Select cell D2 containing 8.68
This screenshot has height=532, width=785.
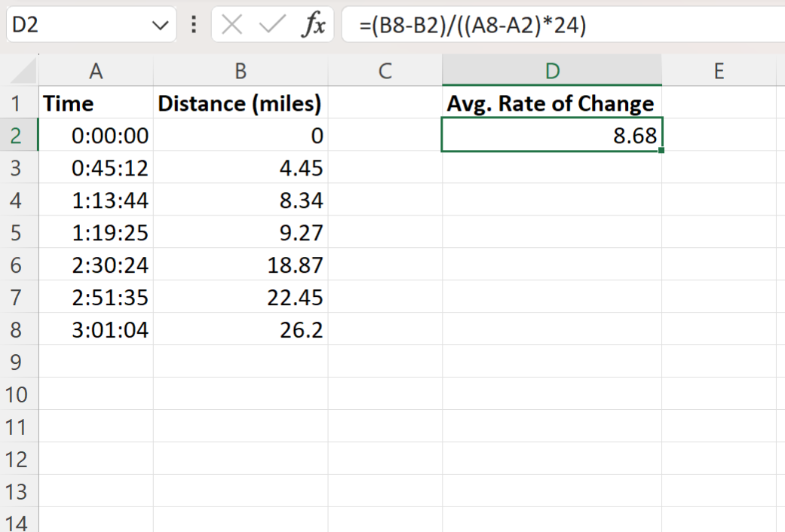coord(551,136)
